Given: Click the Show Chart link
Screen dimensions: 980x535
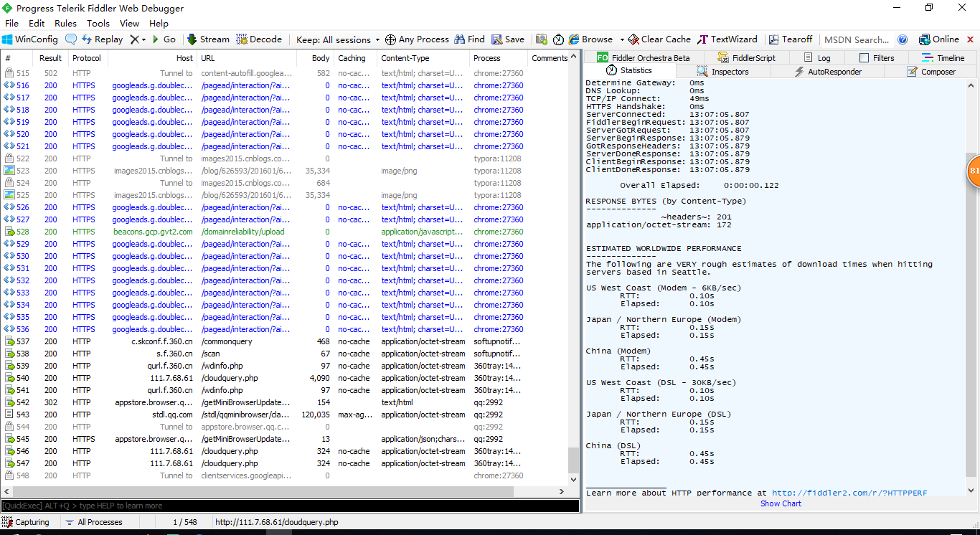Looking at the screenshot, I should point(781,503).
